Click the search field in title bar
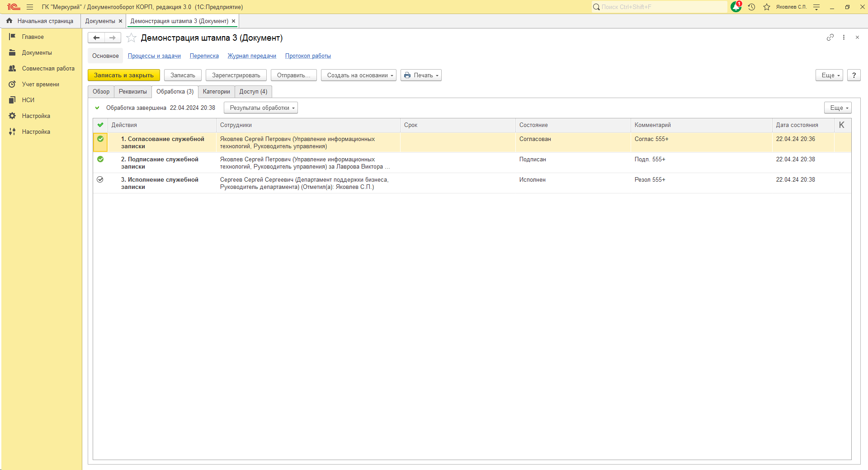 click(x=660, y=7)
